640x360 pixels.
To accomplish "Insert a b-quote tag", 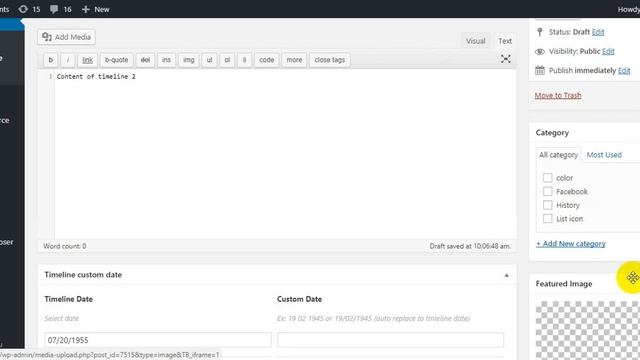I will coord(116,60).
